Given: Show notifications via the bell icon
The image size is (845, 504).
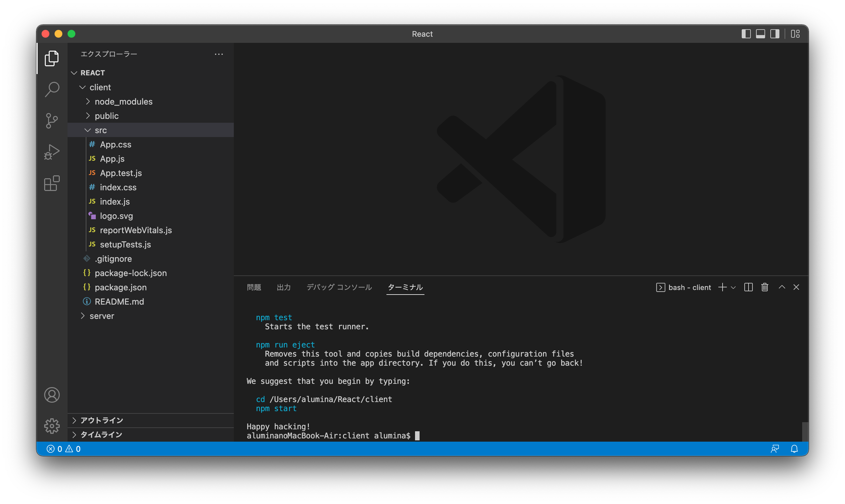Looking at the screenshot, I should tap(794, 449).
